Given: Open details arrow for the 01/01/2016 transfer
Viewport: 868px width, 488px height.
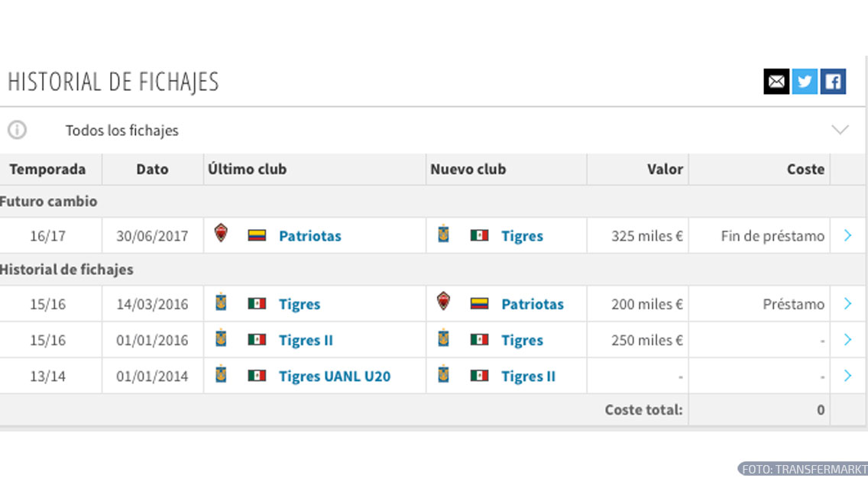Looking at the screenshot, I should click(x=847, y=340).
